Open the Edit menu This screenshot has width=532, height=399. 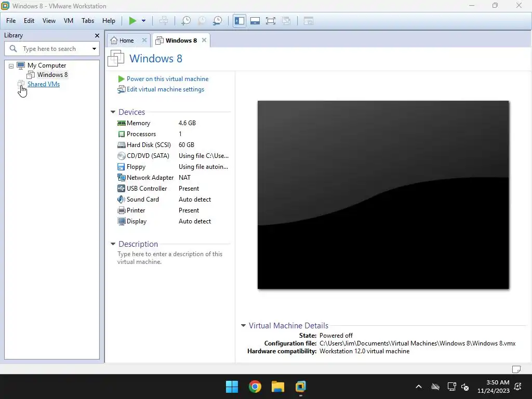[29, 21]
